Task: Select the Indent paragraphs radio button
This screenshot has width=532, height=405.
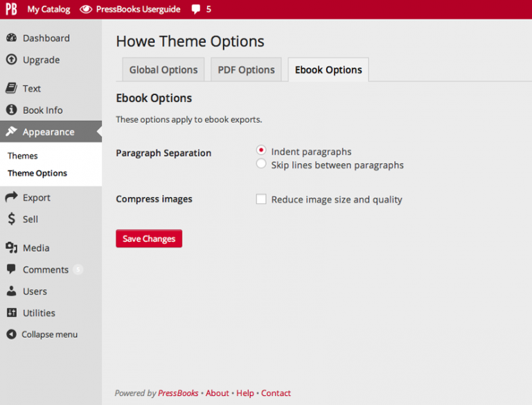Action: click(x=261, y=150)
